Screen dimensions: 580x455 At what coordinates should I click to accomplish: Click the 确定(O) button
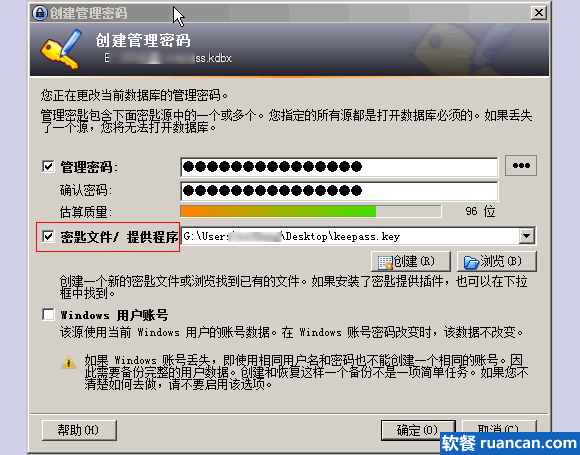[x=418, y=430]
